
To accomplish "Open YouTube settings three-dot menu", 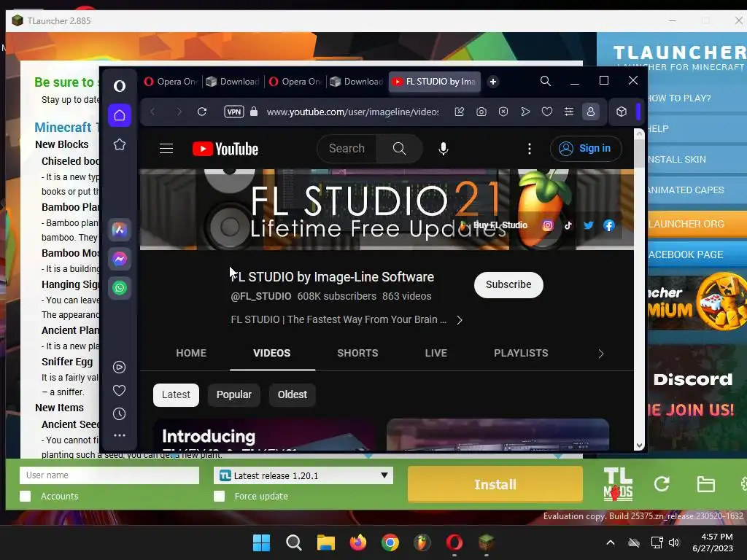I will [530, 149].
